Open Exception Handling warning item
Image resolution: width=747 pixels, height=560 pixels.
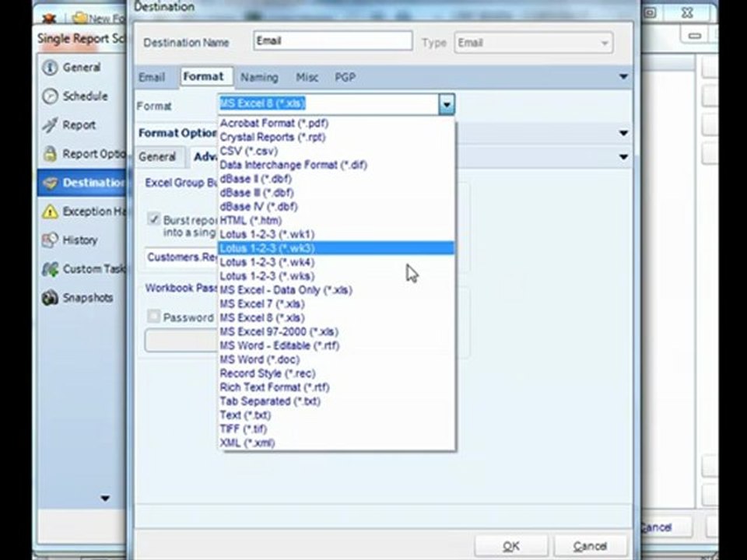tap(81, 212)
